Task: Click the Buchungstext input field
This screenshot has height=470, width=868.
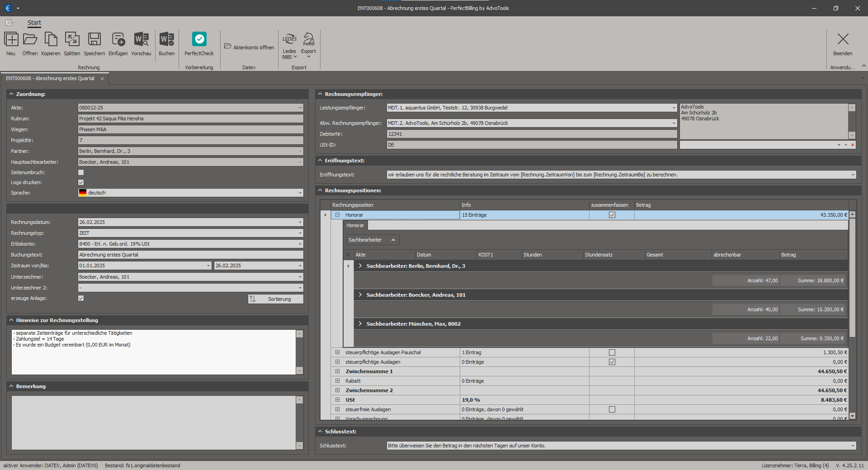Action: 190,255
